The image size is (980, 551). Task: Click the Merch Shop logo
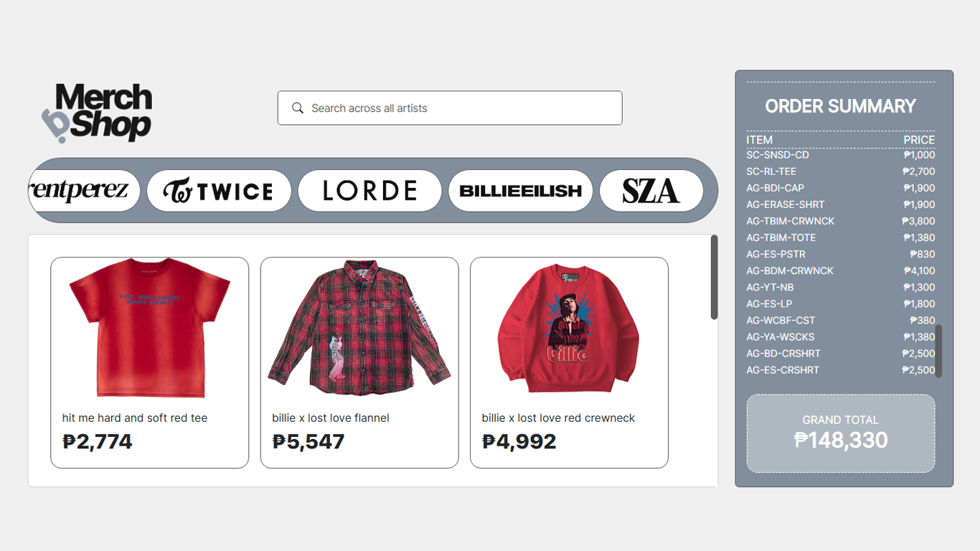98,112
